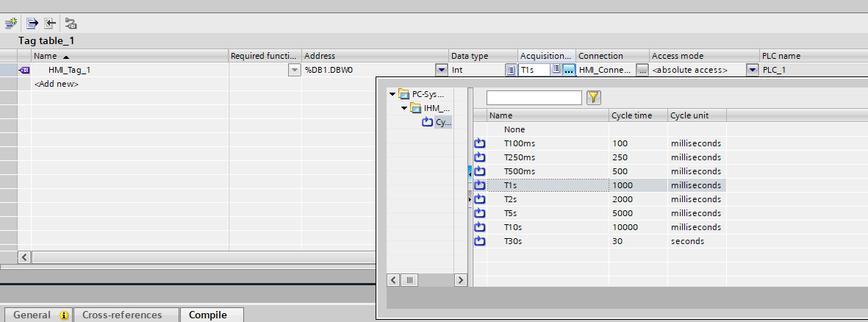Click the PLC tag synchronization toolbar icon
Viewport: 868px width, 322px height.
[x=71, y=23]
